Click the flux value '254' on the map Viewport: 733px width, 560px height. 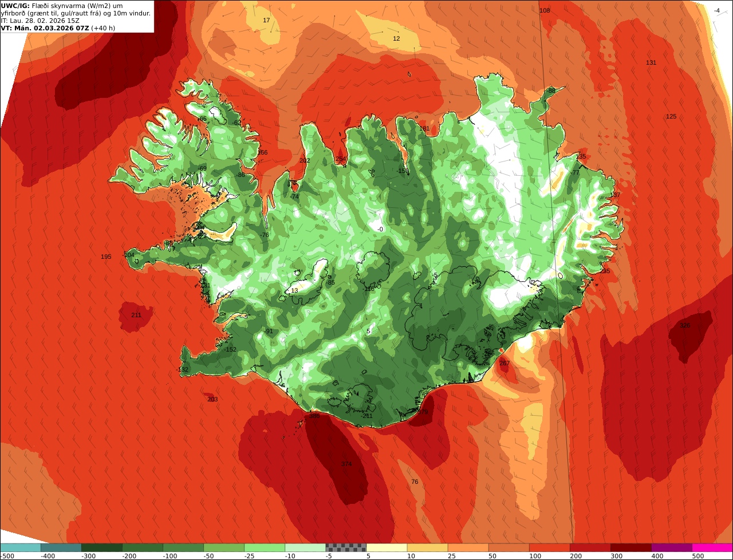click(x=341, y=159)
